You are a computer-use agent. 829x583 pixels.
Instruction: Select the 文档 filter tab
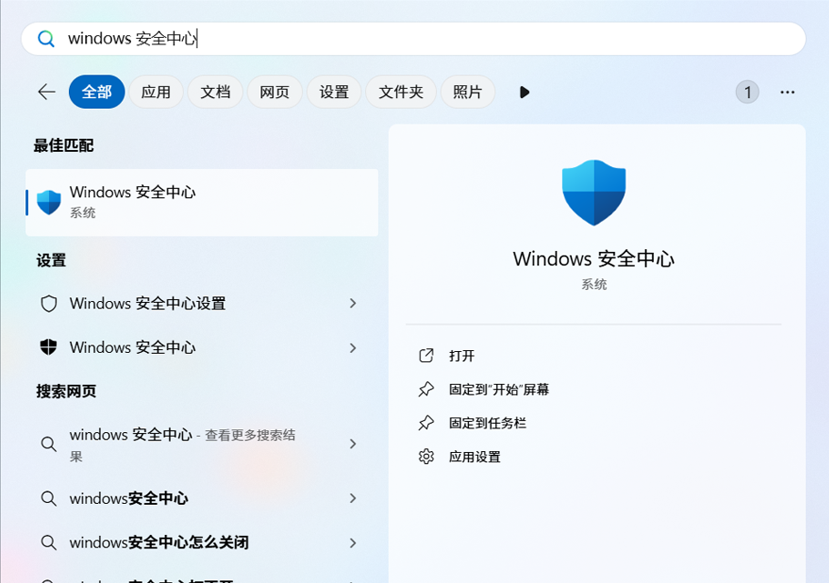215,92
